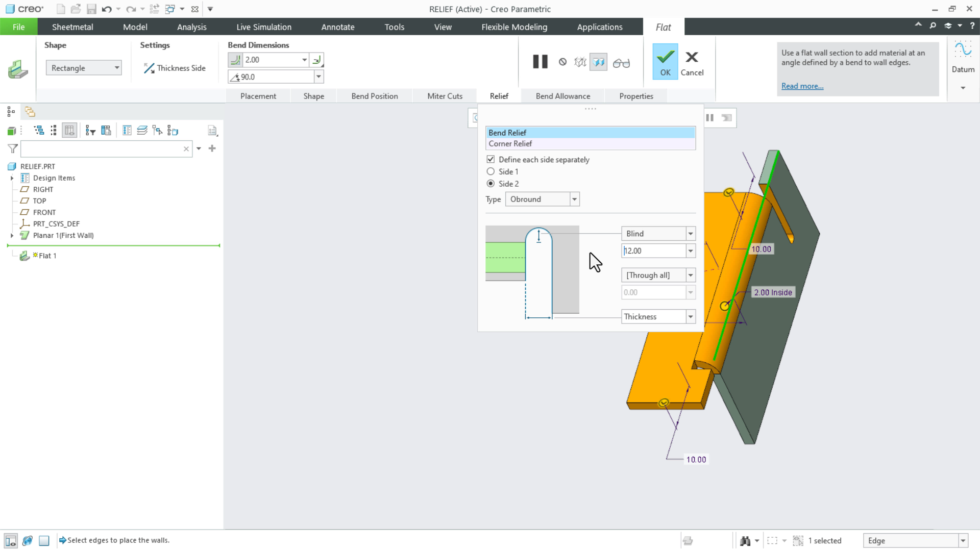
Task: Click the Pause feature icon
Action: (x=540, y=62)
